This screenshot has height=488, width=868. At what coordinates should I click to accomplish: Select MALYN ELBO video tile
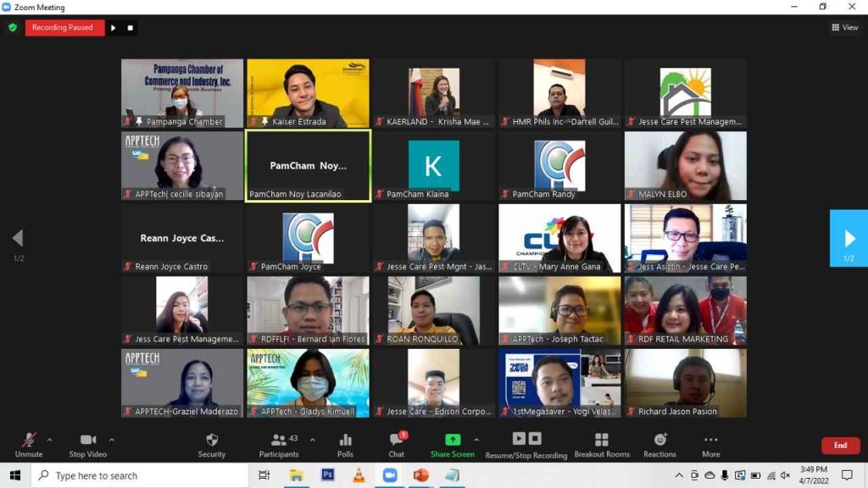click(x=685, y=166)
